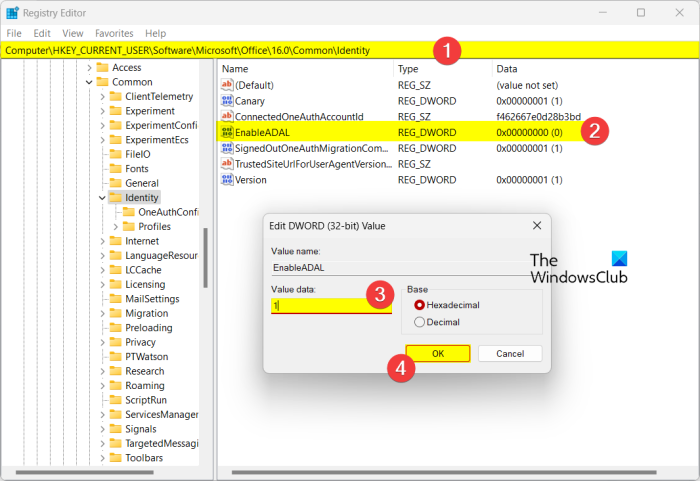This screenshot has height=481, width=700.
Task: Collapse the Identity key
Action: 102,197
